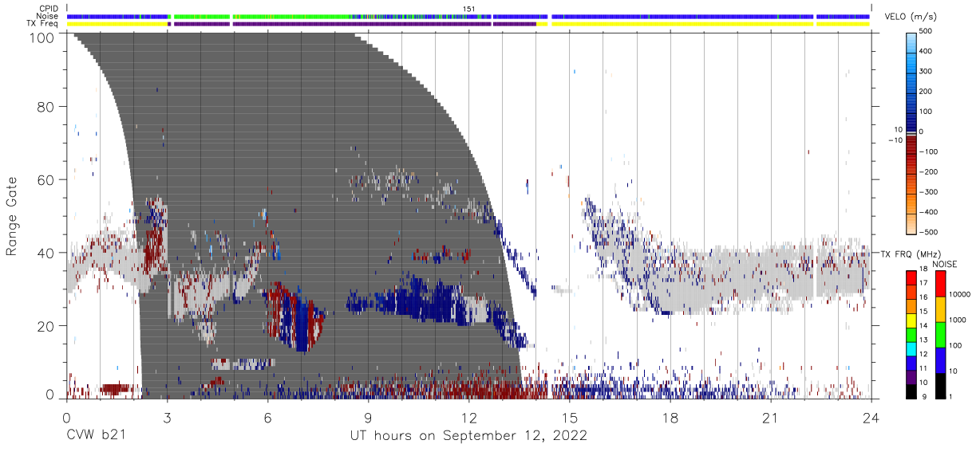This screenshot has width=980, height=452.
Task: Click the red-blue echo cluster near 7 UT
Action: [x=296, y=316]
